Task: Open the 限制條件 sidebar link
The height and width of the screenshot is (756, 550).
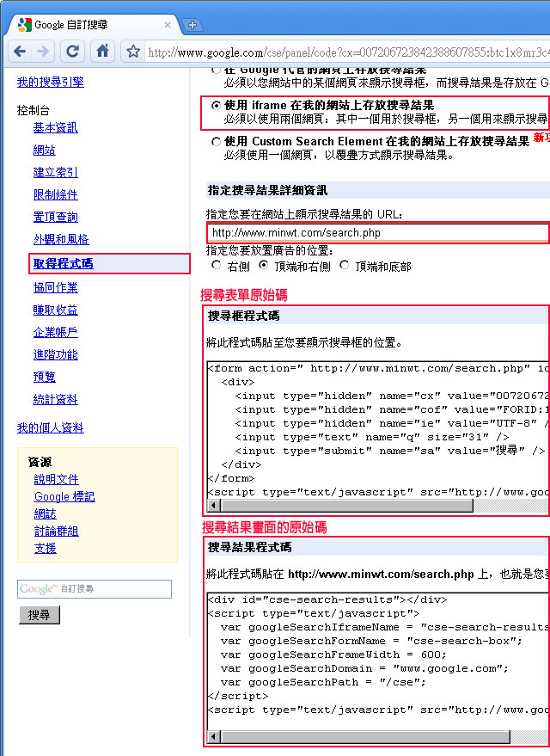Action: [x=55, y=194]
